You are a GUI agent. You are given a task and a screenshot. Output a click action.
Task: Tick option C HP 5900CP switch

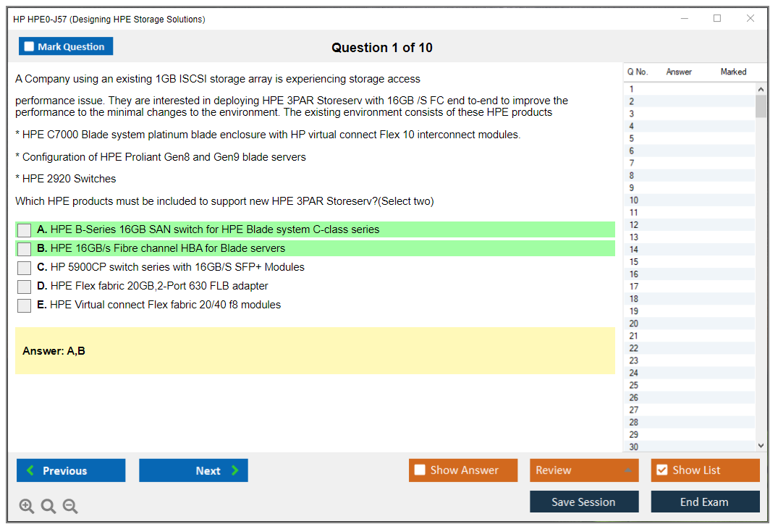[x=24, y=268]
